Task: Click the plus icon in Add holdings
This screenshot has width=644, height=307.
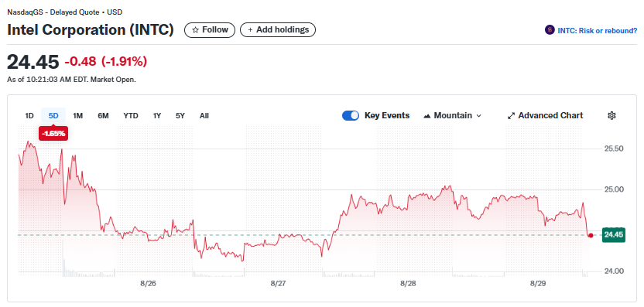Action: pos(250,30)
